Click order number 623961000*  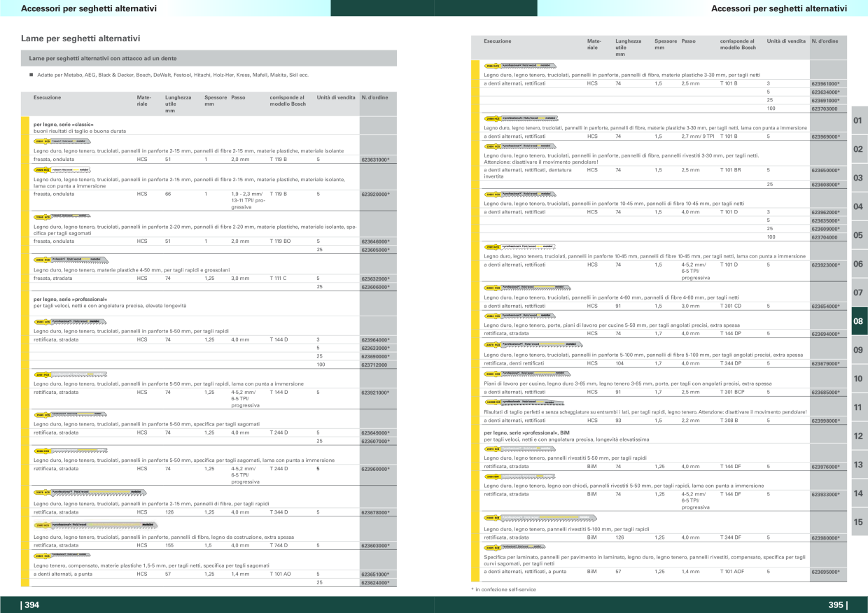pos(825,84)
